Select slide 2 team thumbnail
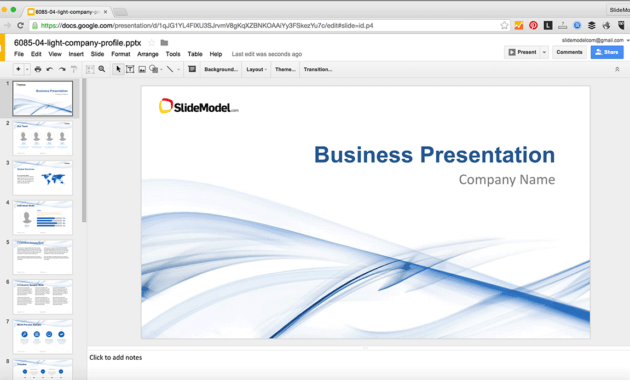This screenshot has height=380, width=630. coord(43,138)
